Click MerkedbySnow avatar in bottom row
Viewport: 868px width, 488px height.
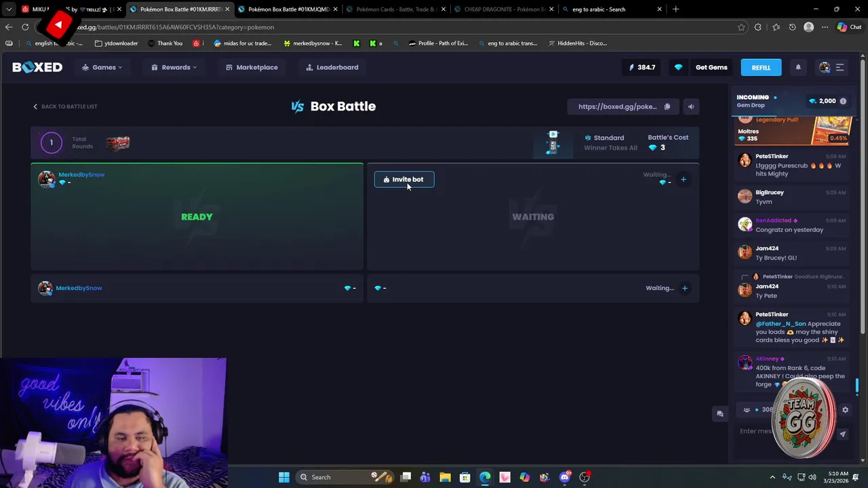[x=45, y=288]
